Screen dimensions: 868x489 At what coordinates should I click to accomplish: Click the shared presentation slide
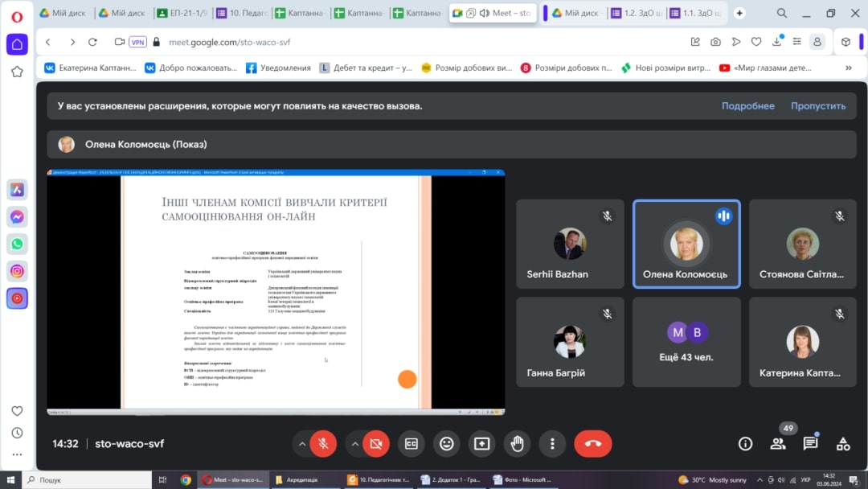[x=276, y=293]
